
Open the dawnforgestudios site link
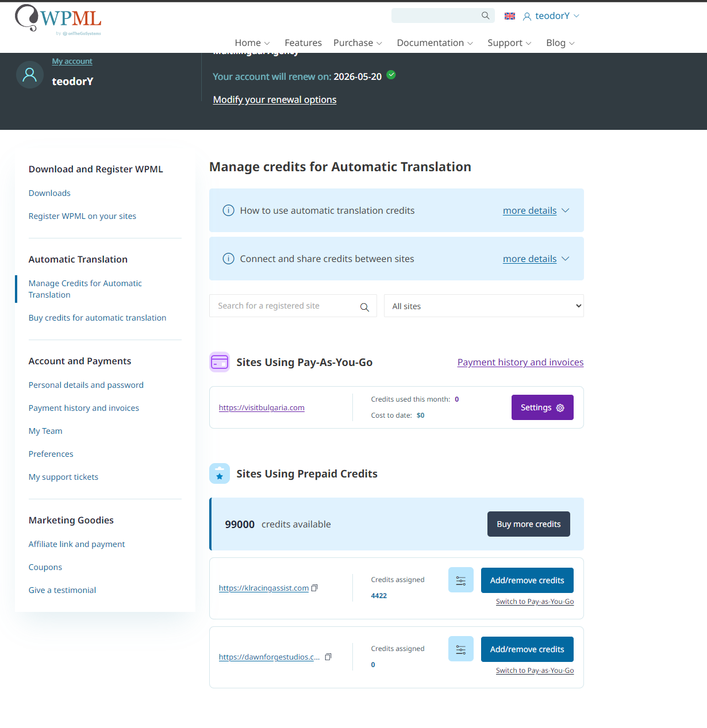point(269,657)
